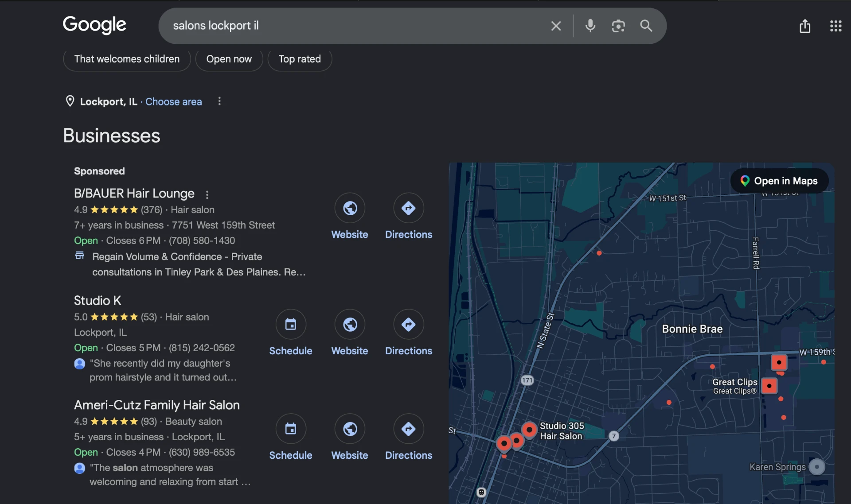The image size is (851, 504).
Task: Click the Ameri-Cutz review about salon atmosphere
Action: [x=170, y=475]
